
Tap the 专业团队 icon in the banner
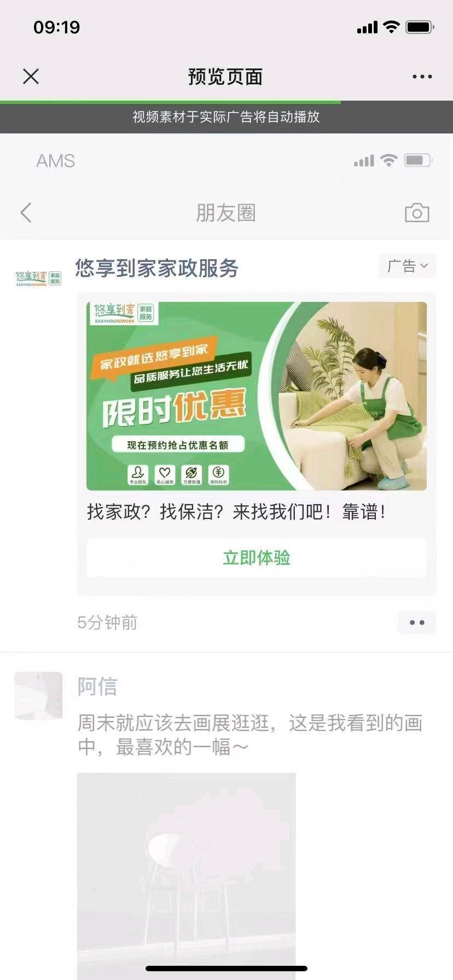coord(138,475)
